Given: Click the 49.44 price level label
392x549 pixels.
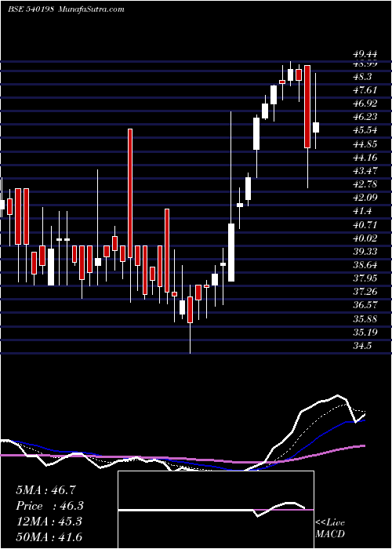Looking at the screenshot, I should [365, 54].
